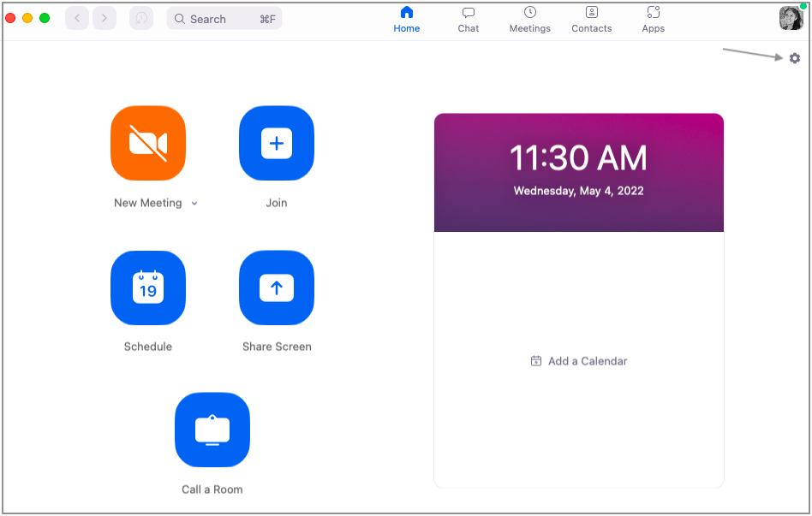The width and height of the screenshot is (812, 516).
Task: Go to the Meetings tab
Action: pos(530,19)
